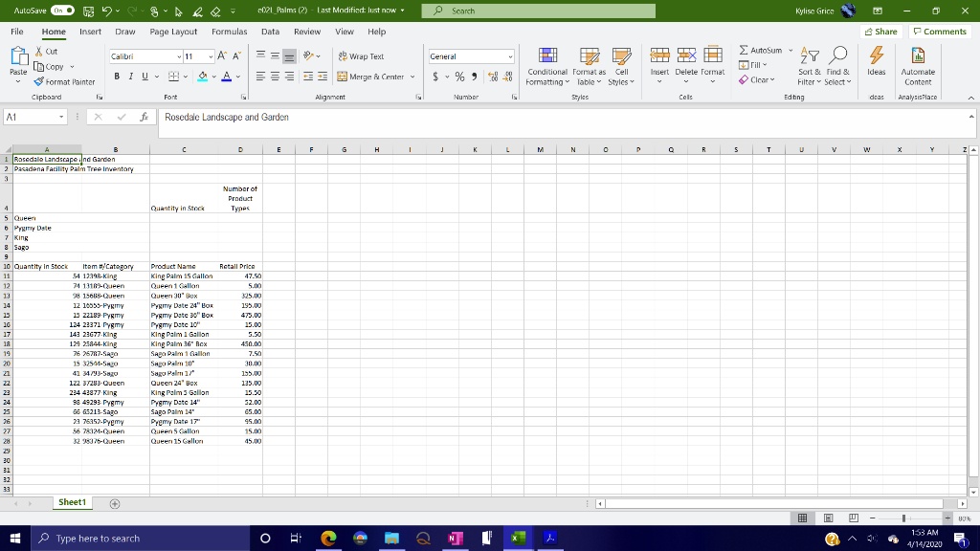Open the Comments pane button
This screenshot has height=551, width=980.
[x=939, y=32]
